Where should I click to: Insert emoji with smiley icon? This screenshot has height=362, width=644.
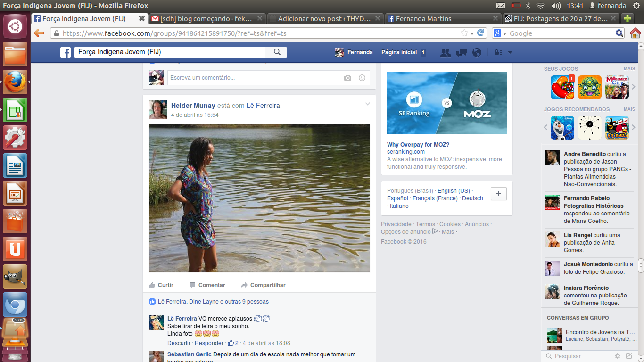point(362,78)
